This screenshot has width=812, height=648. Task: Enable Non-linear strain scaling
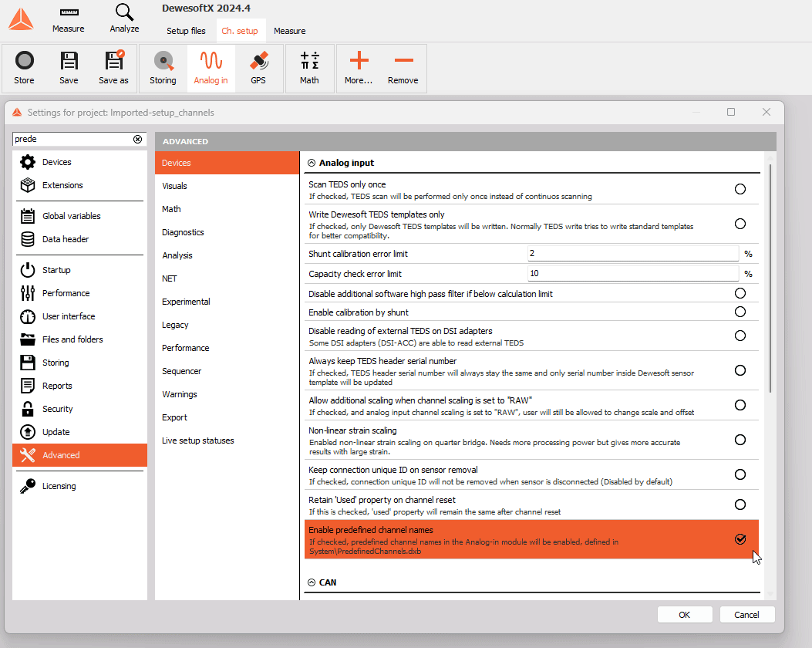740,440
